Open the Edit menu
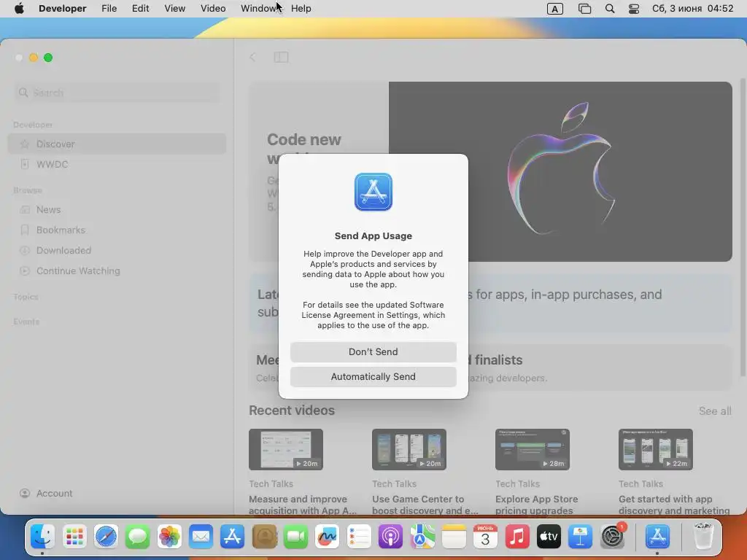The image size is (747, 560). click(x=141, y=9)
